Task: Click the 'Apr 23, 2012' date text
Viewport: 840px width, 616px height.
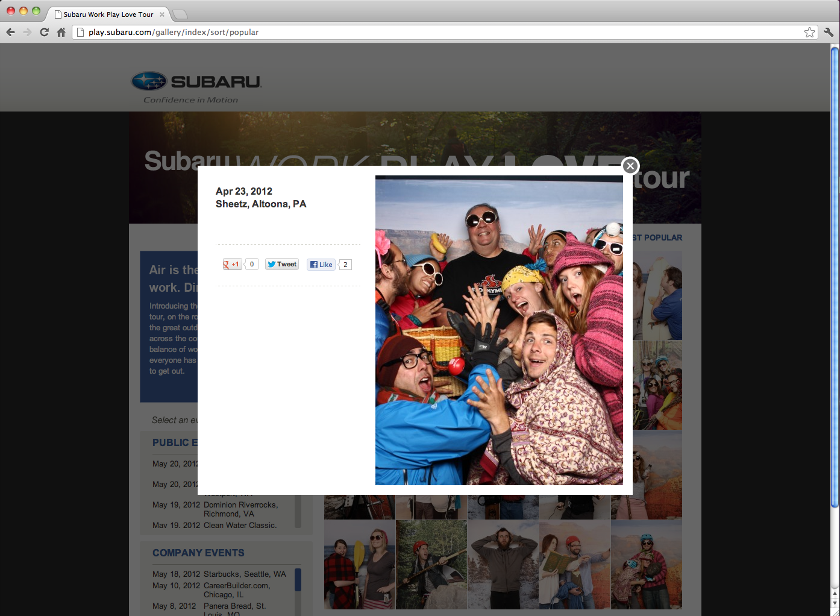Action: click(x=244, y=191)
